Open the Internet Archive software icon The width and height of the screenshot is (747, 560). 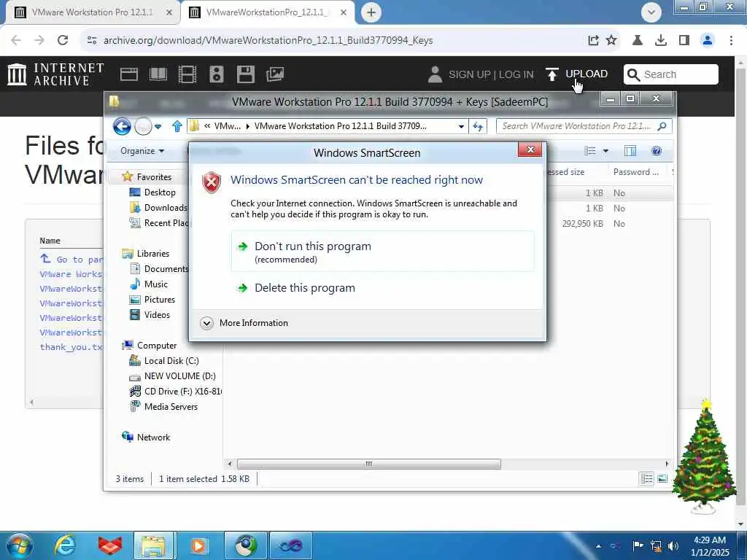pyautogui.click(x=246, y=74)
